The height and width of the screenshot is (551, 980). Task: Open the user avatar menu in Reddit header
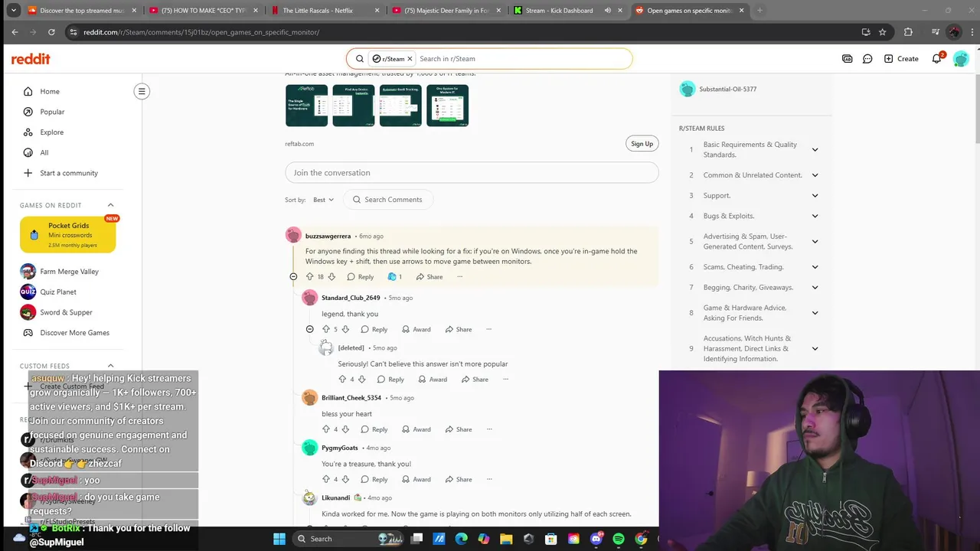coord(960,59)
